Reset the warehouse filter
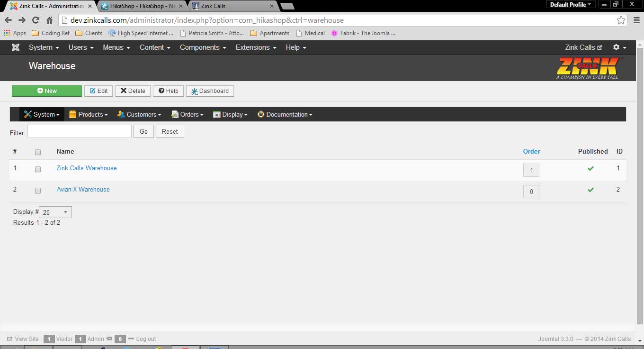 170,131
